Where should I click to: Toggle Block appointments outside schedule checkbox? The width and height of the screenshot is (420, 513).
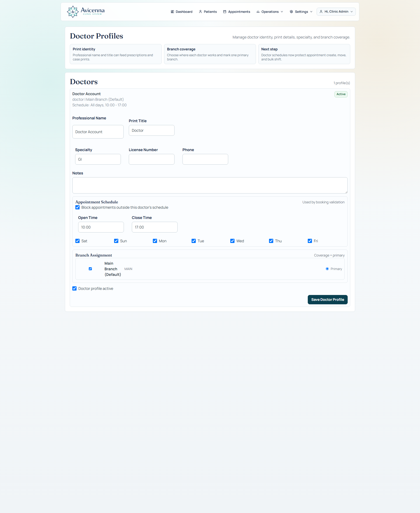(77, 208)
